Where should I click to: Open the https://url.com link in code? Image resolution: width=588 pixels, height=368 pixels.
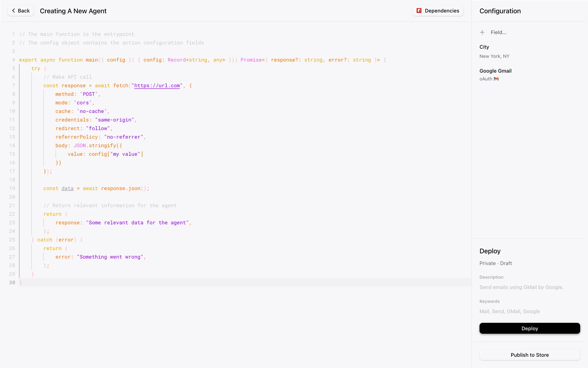(157, 86)
